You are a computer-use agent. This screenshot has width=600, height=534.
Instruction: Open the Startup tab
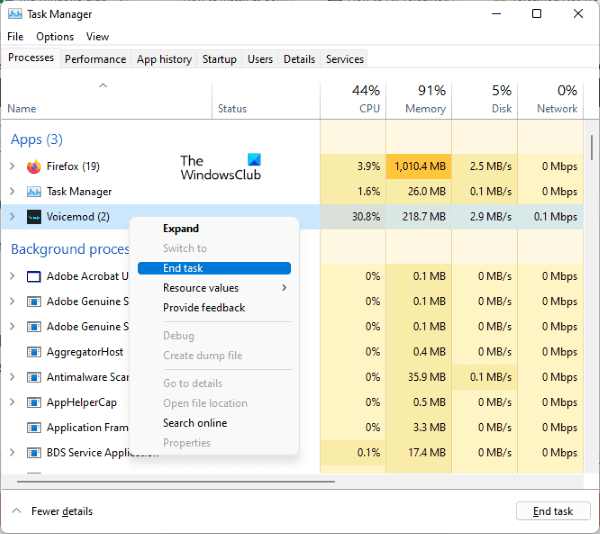click(219, 59)
